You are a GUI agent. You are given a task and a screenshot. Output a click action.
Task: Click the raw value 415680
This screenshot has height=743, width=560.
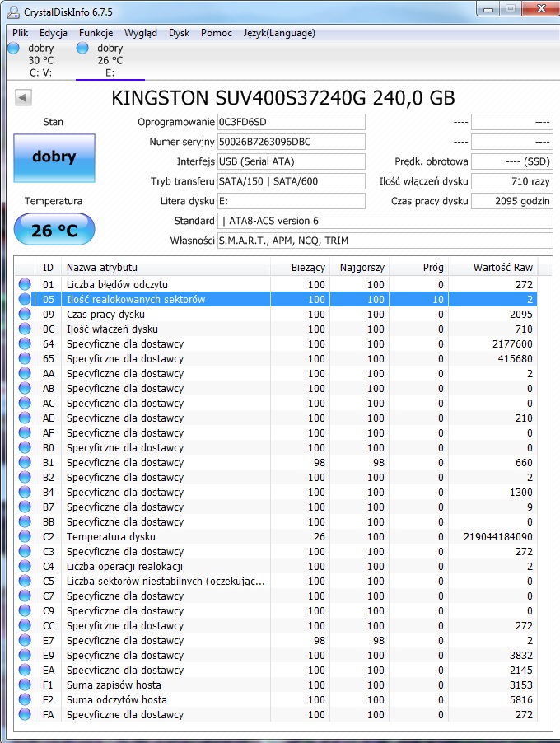pos(515,358)
